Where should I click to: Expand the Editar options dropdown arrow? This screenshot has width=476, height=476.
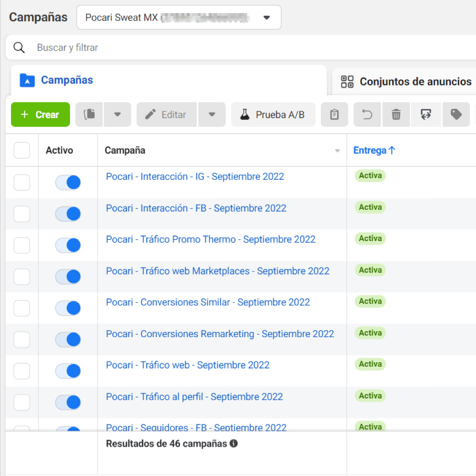pos(212,115)
